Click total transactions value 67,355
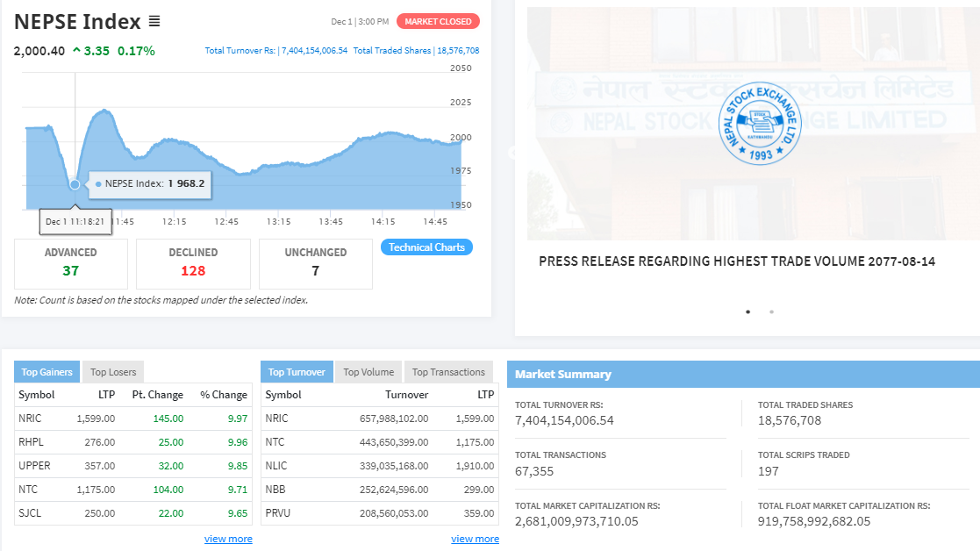 (x=534, y=472)
